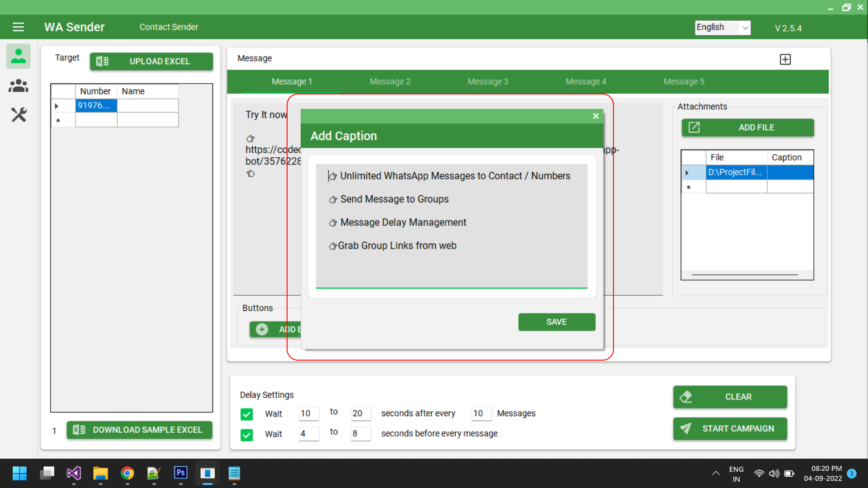Select the Contact Sender sidebar icon
The height and width of the screenshot is (488, 868).
19,56
